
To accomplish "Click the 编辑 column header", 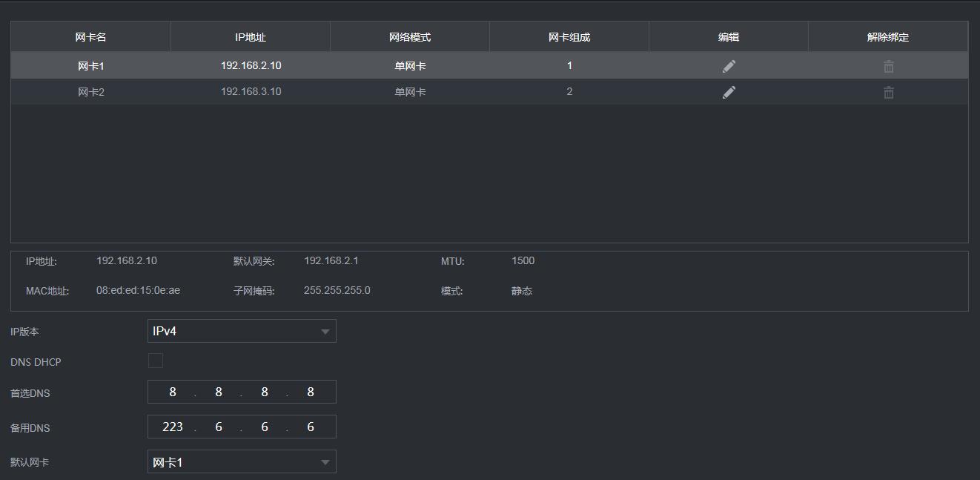I will pyautogui.click(x=729, y=36).
